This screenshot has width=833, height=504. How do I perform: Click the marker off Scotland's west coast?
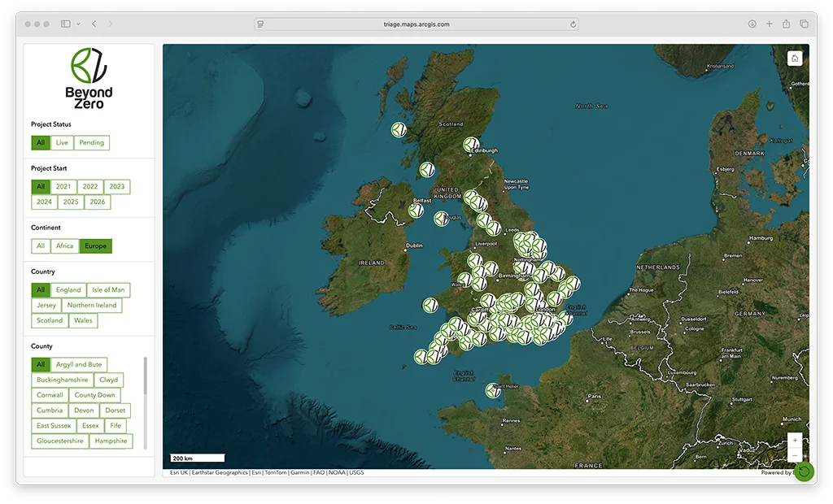(399, 129)
